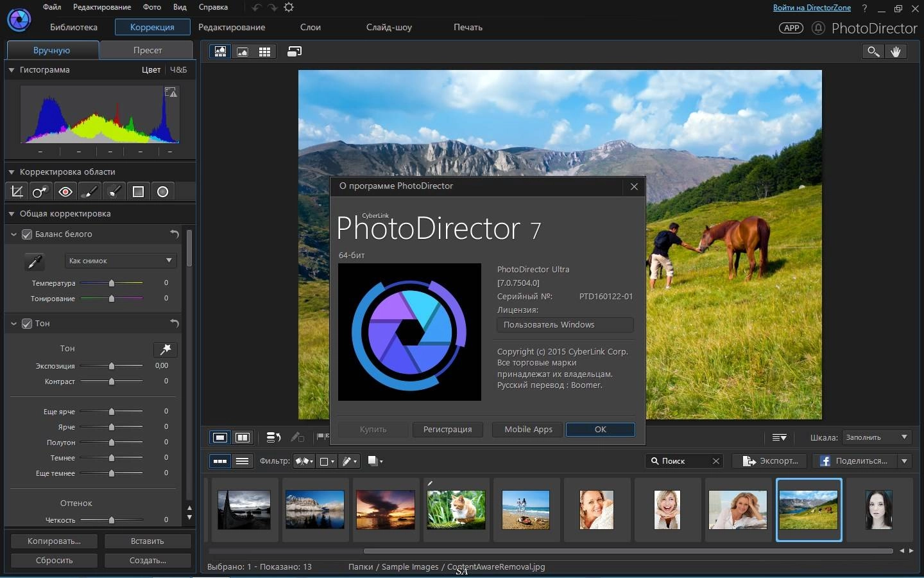
Task: Click the undo arrow in top bar
Action: pos(257,8)
